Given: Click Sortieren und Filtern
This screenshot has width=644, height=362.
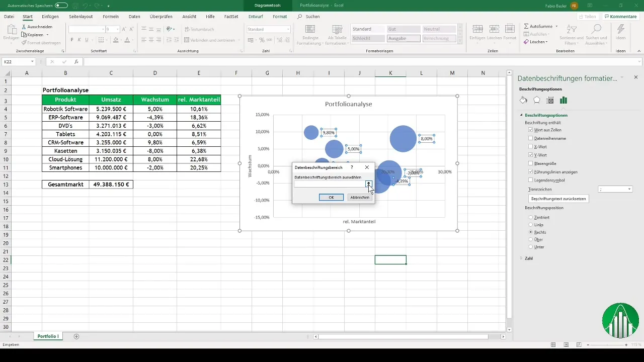Looking at the screenshot, I should (x=572, y=35).
